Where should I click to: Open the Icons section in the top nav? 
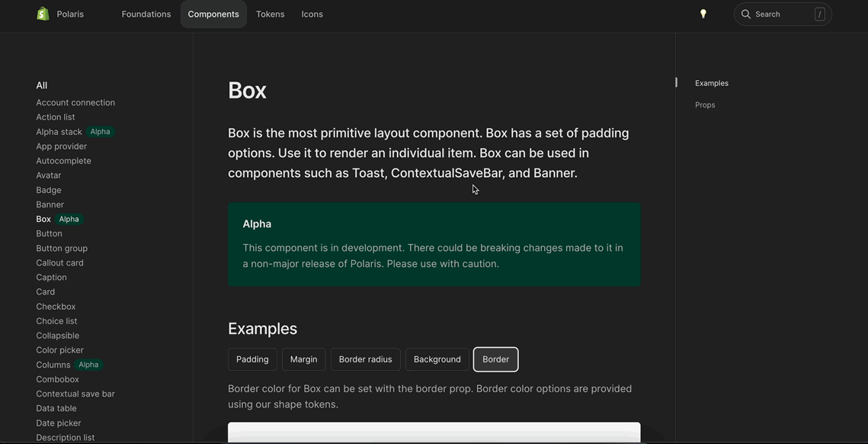[312, 14]
